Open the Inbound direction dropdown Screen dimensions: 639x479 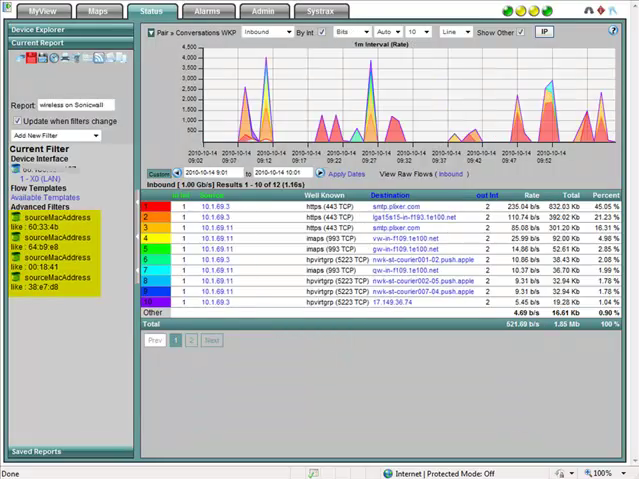click(267, 32)
